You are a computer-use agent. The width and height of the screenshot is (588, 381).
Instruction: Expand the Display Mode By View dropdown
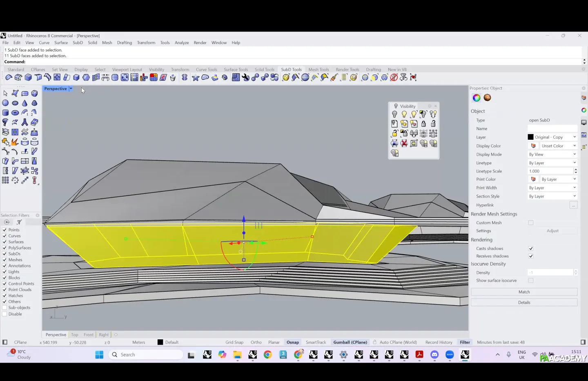[x=552, y=155]
